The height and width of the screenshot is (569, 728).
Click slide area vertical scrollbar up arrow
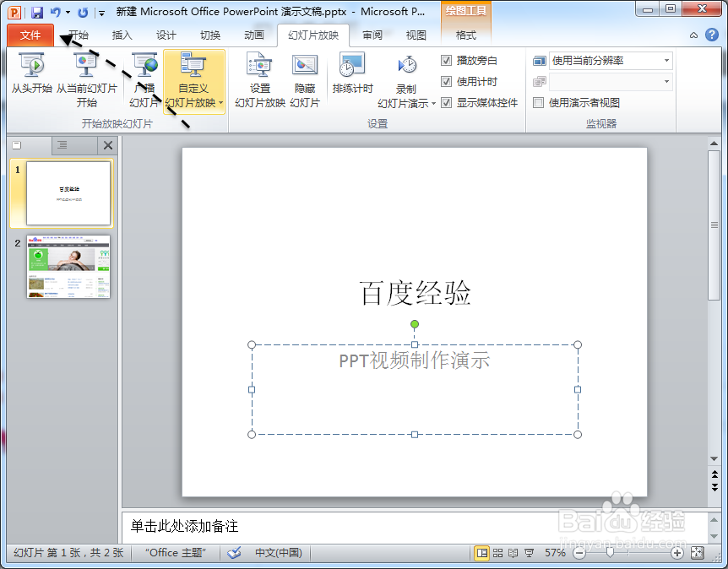click(x=714, y=144)
